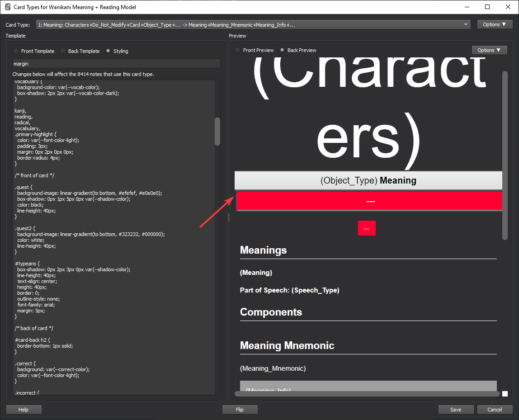
Task: Click the splitter handle between template and preview
Action: (x=228, y=217)
